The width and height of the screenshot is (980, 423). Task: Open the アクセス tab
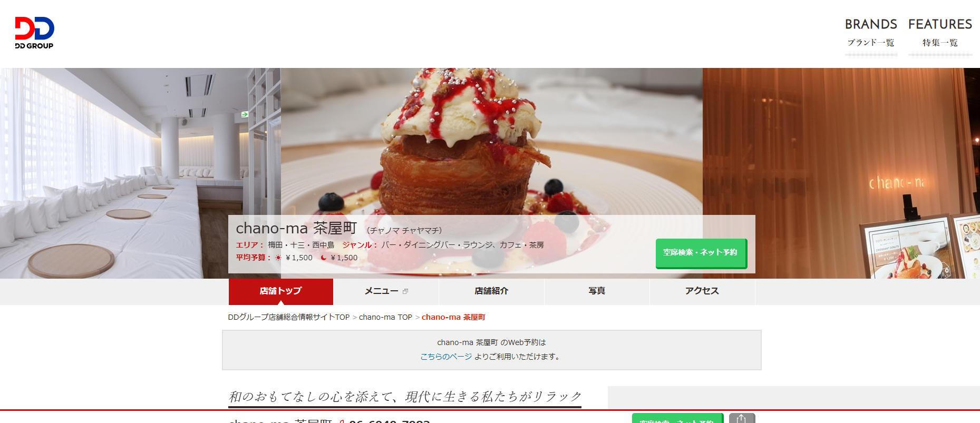[x=702, y=291]
